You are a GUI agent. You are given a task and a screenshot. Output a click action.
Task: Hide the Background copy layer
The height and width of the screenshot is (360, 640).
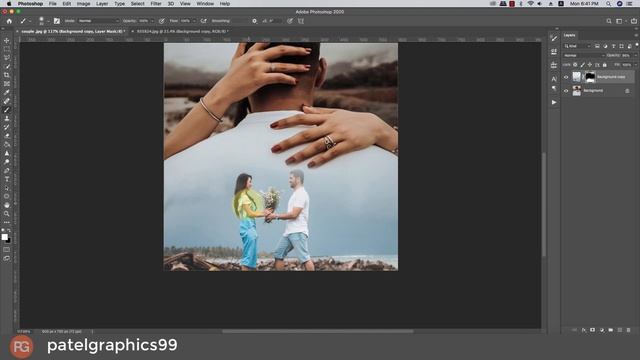(x=566, y=77)
